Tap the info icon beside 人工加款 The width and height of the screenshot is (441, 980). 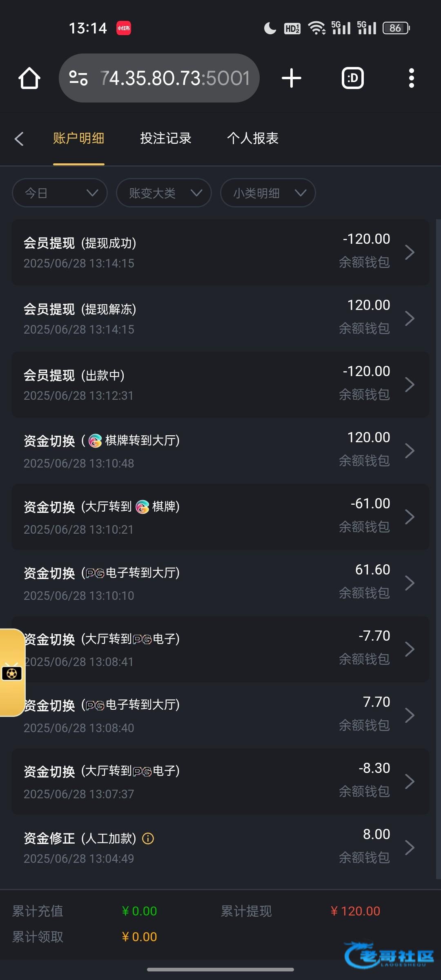pyautogui.click(x=148, y=838)
